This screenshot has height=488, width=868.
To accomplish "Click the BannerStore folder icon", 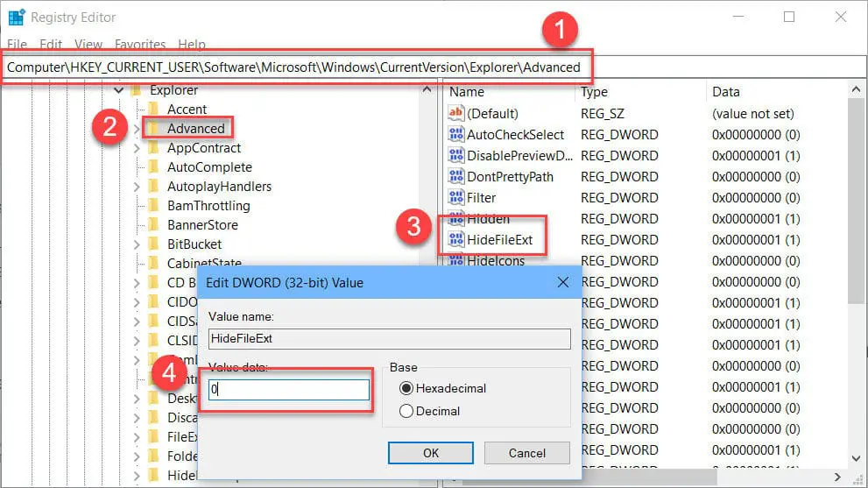I will click(x=154, y=225).
